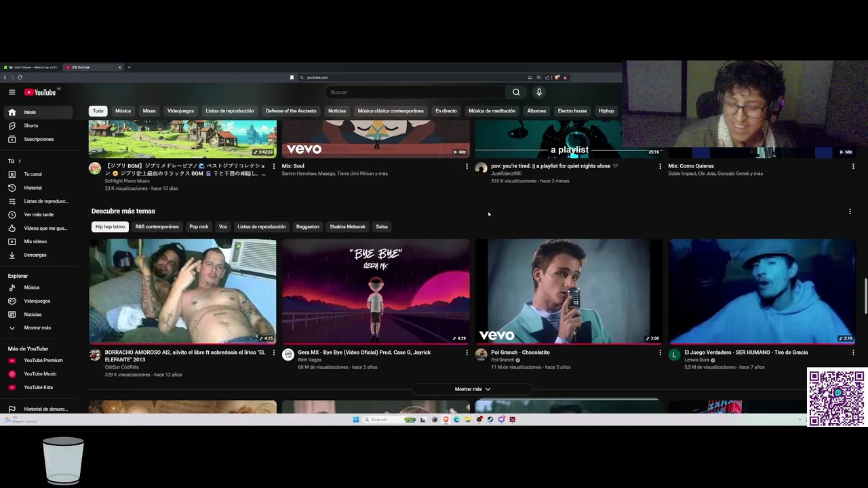The height and width of the screenshot is (488, 868).
Task: Select the Hip hop latino topic chip
Action: [x=110, y=226]
